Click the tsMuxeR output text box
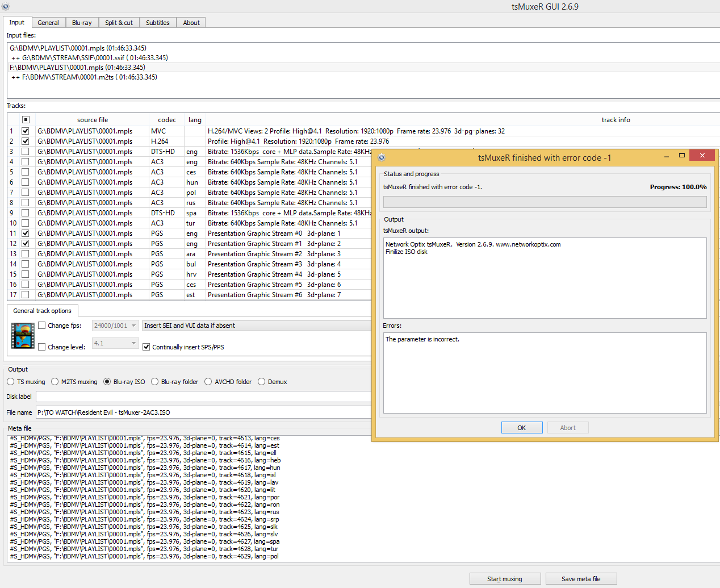 click(545, 278)
